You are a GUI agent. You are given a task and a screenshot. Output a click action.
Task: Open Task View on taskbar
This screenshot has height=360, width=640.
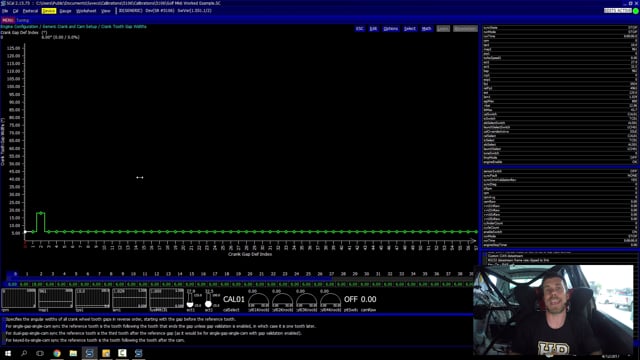click(40, 353)
